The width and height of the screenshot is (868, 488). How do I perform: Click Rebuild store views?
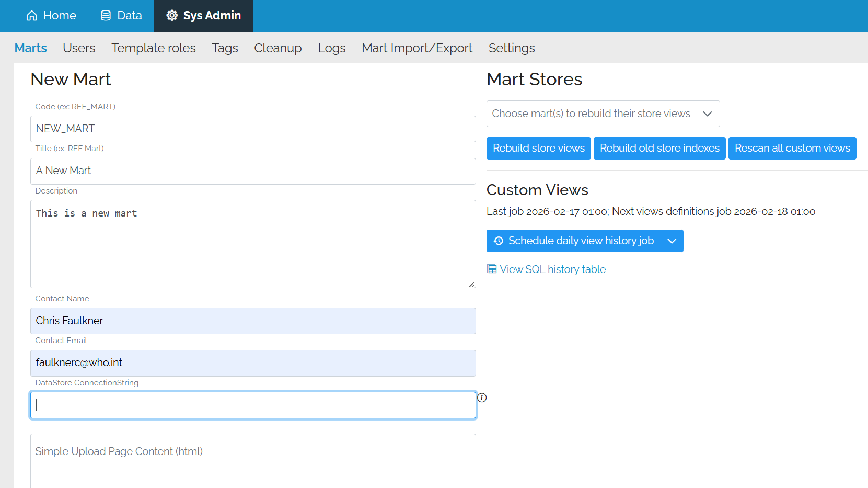tap(538, 148)
